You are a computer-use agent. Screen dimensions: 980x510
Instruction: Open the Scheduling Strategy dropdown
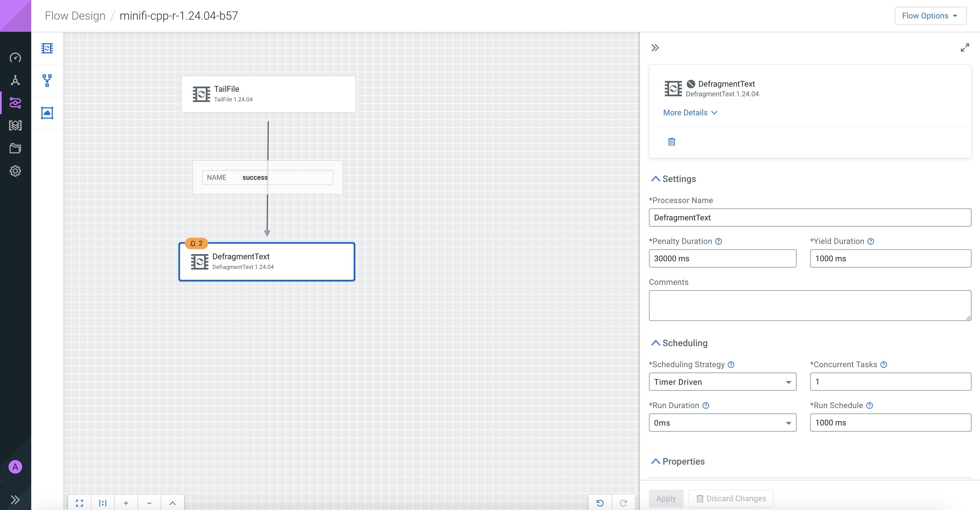click(x=722, y=382)
